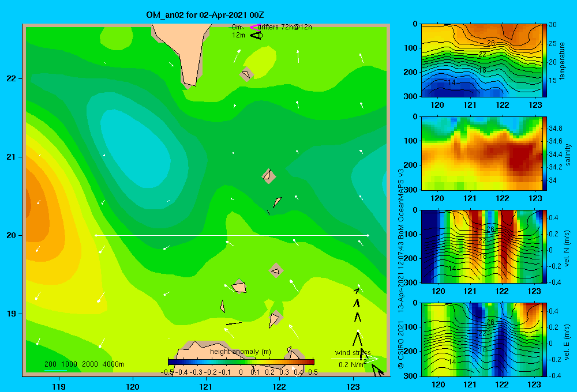The height and width of the screenshot is (392, 577).
Task: Click latitude label 22 on the map axis
Action: pyautogui.click(x=12, y=79)
